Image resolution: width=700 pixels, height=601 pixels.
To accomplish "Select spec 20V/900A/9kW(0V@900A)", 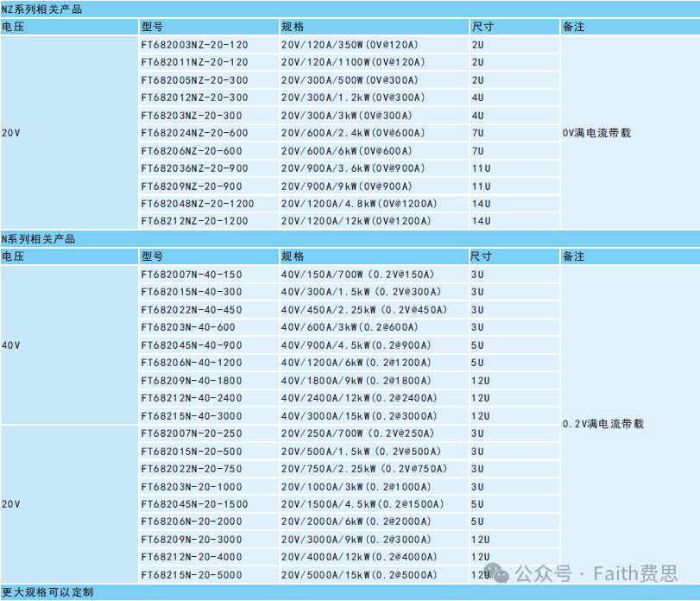I will (x=346, y=187).
